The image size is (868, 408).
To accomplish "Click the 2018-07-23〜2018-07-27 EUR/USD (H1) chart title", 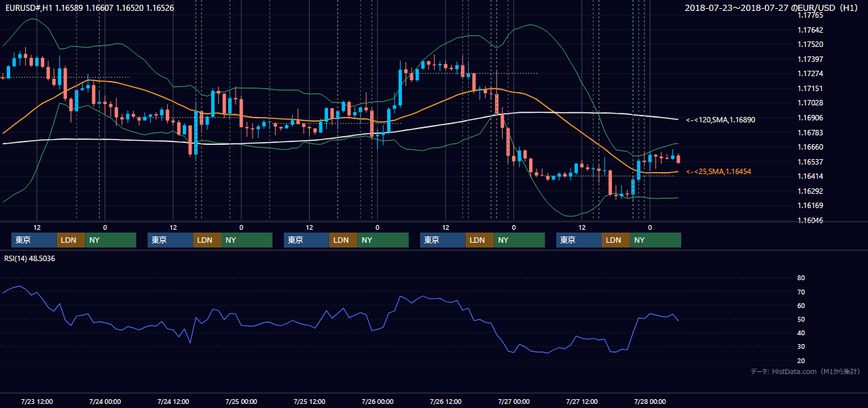I will 772,7.
